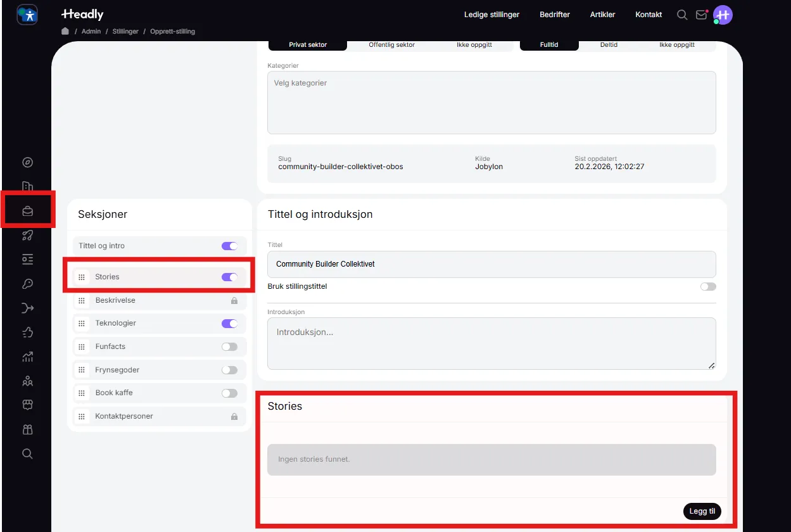The width and height of the screenshot is (791, 532).
Task: Turn on the Bruk stillingstittel switch
Action: [707, 286]
